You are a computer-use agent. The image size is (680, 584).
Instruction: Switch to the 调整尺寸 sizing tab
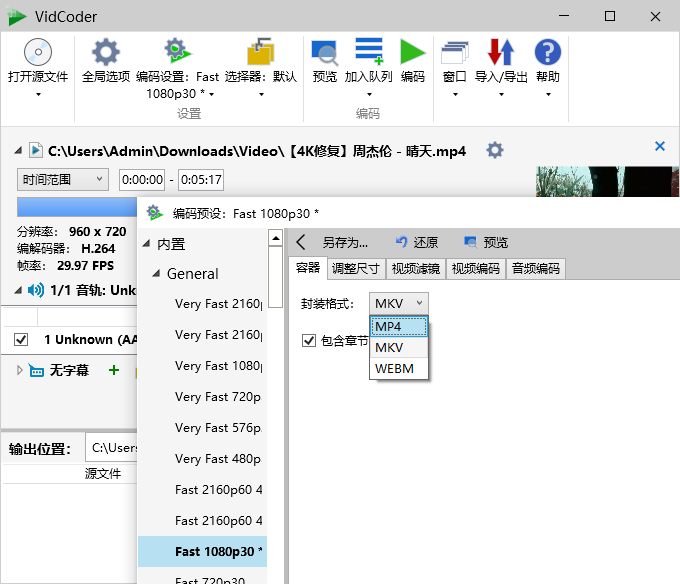(x=356, y=269)
